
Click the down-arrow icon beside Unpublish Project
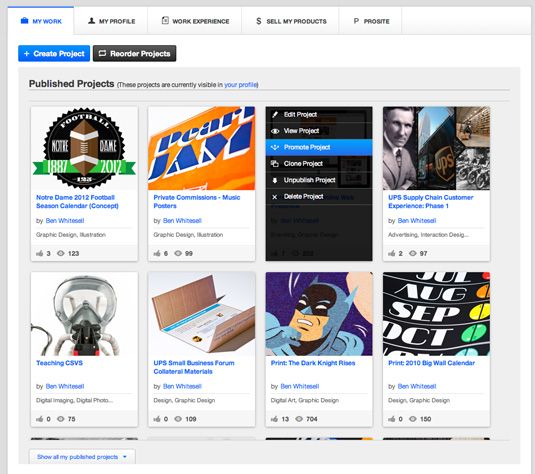tap(275, 180)
